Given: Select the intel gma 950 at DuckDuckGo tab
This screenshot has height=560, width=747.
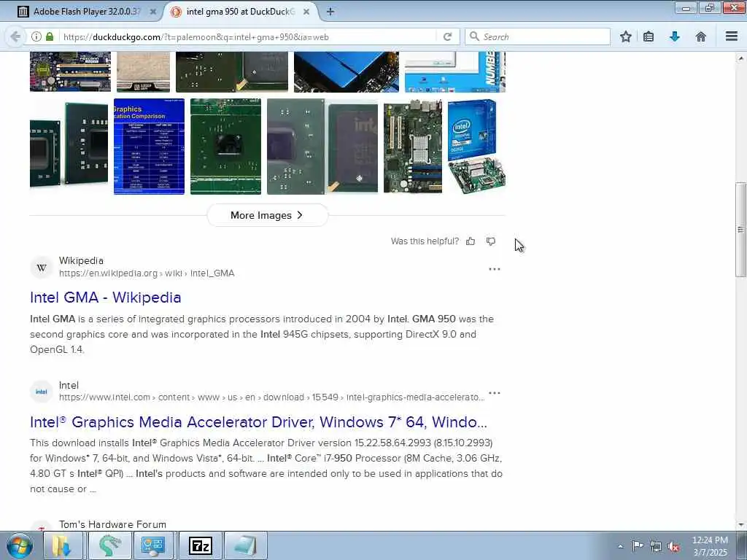Looking at the screenshot, I should click(x=241, y=12).
